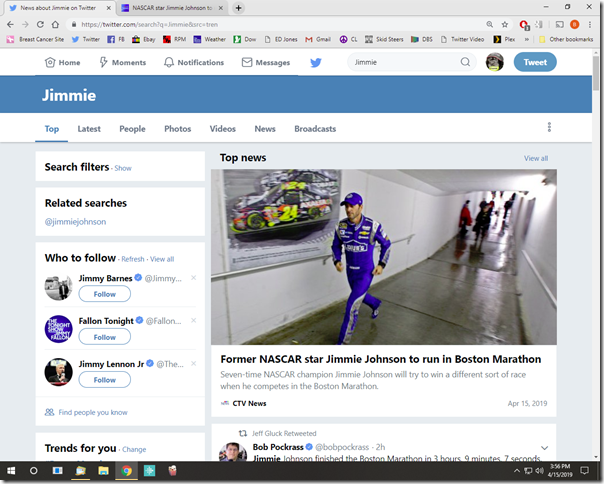Open Moments in navbar
The width and height of the screenshot is (604, 484).
[x=123, y=62]
